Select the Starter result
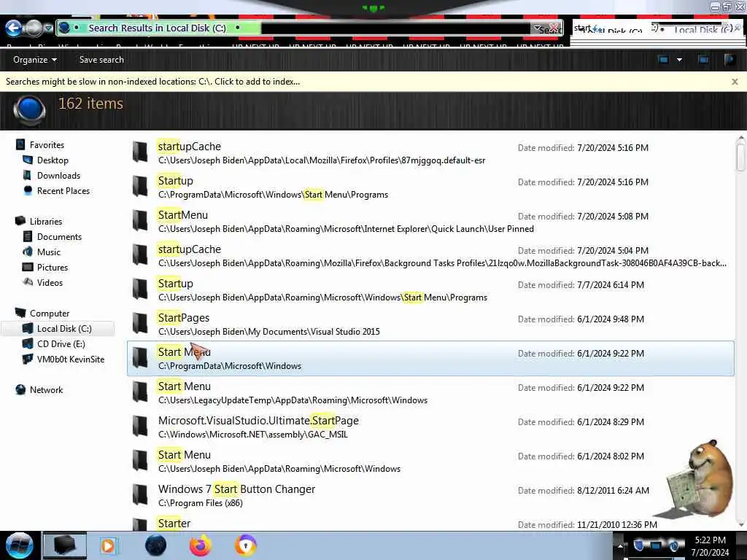The width and height of the screenshot is (747, 560). click(x=430, y=522)
